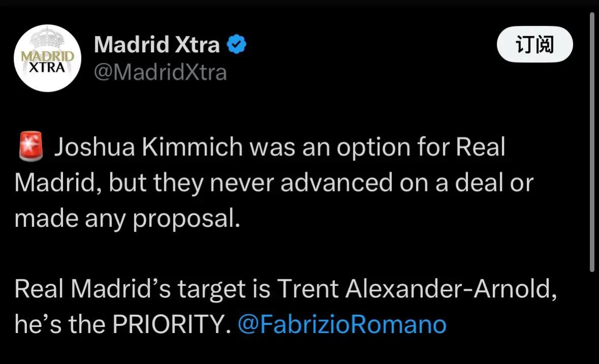Subscribe using the 订阅 button
This screenshot has height=364, width=599.
[535, 44]
